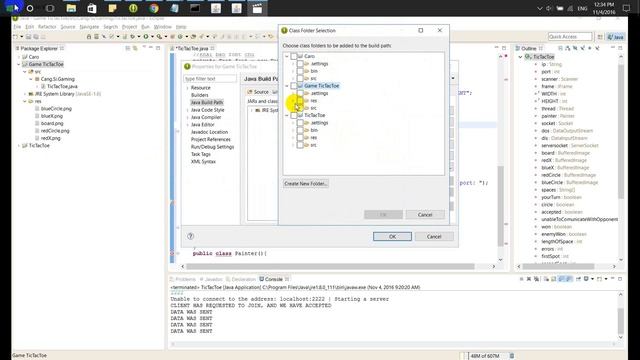Check the Caro project checkbox
This screenshot has height=360, width=640.
coord(294,56)
